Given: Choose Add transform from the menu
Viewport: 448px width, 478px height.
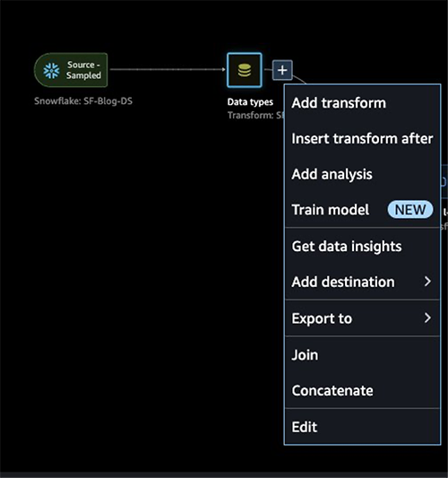Looking at the screenshot, I should point(362,103).
